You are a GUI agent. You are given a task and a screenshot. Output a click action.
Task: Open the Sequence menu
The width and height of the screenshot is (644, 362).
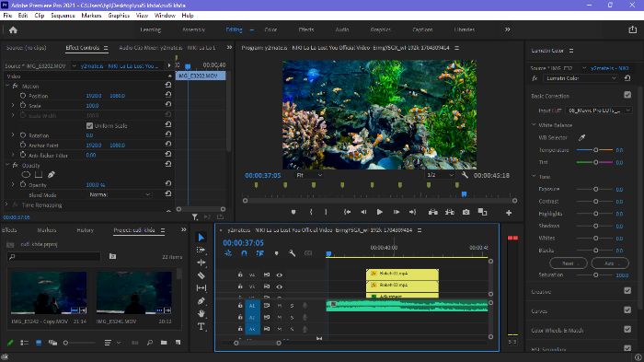pyautogui.click(x=63, y=16)
